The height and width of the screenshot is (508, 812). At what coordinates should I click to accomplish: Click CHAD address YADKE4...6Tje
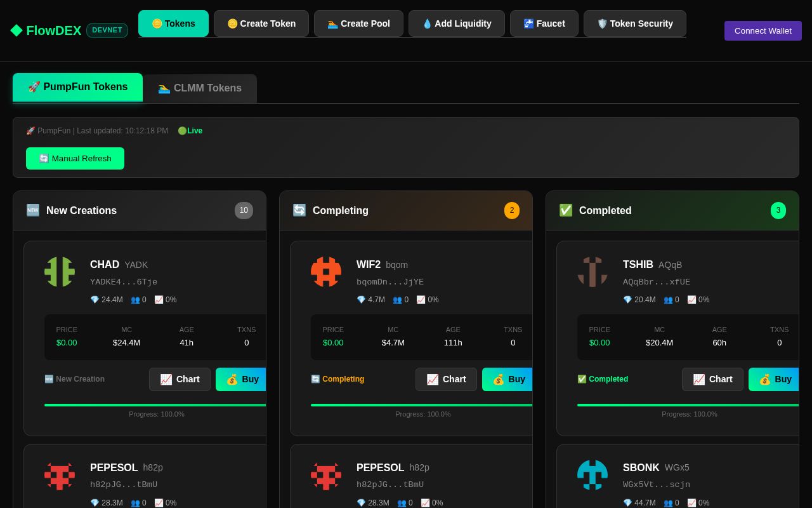coord(124,282)
